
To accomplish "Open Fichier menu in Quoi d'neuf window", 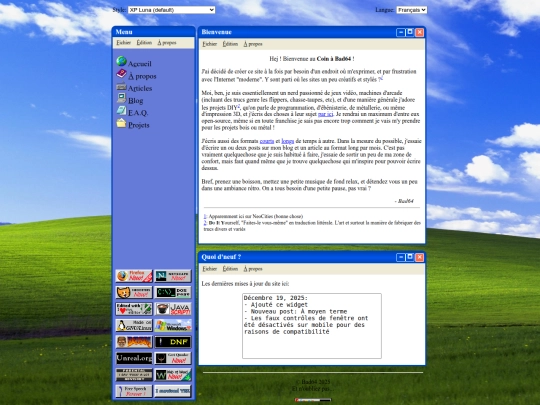I will click(209, 269).
